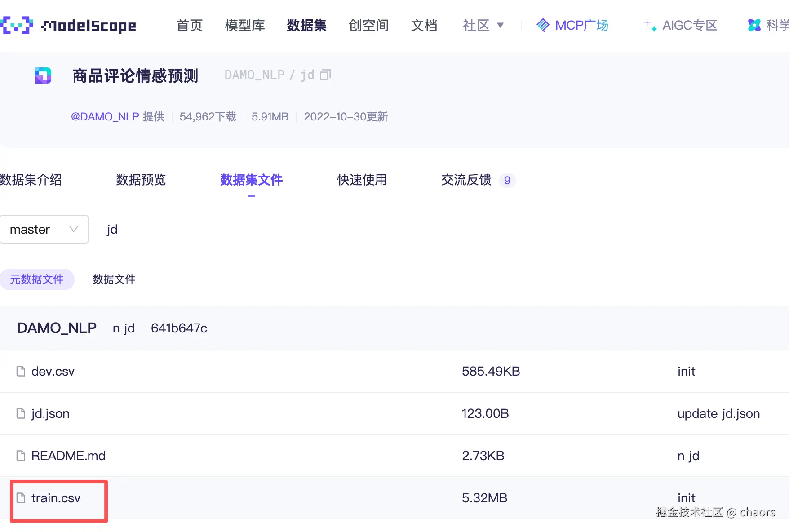Click the DAMO_NLP committer name
Screen dimensions: 789x532
click(57, 328)
